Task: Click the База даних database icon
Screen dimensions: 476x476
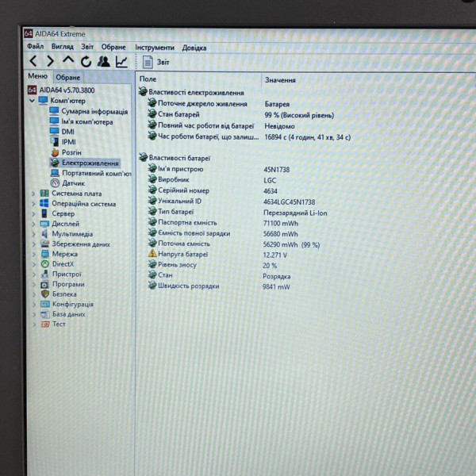Action: 45,314
